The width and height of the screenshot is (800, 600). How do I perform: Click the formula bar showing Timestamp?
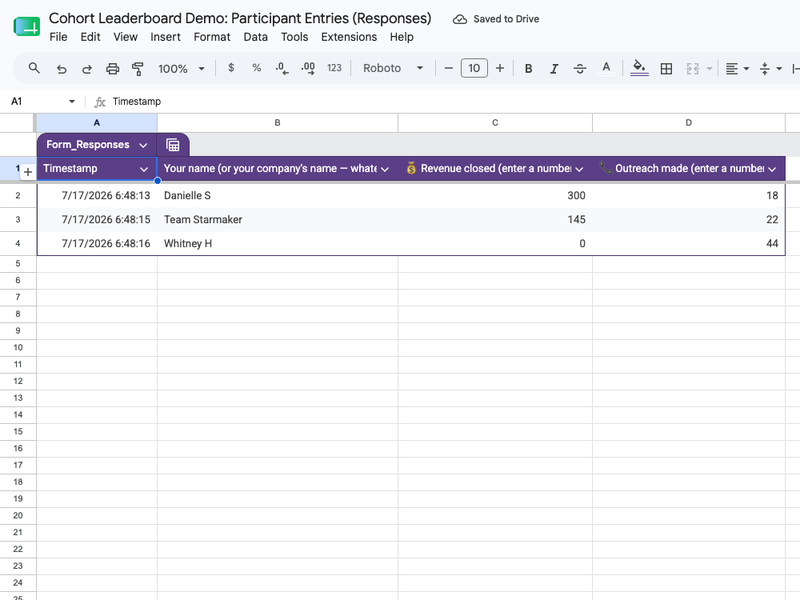(137, 102)
